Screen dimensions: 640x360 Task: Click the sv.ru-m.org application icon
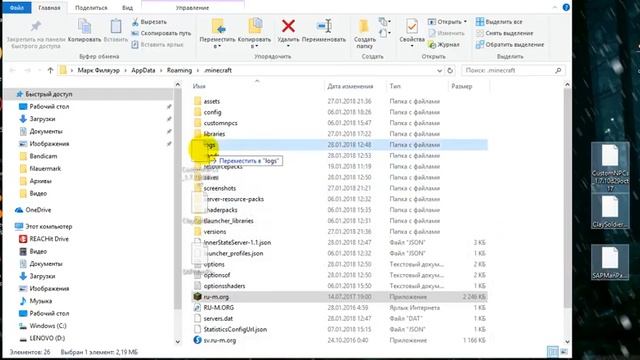point(198,340)
